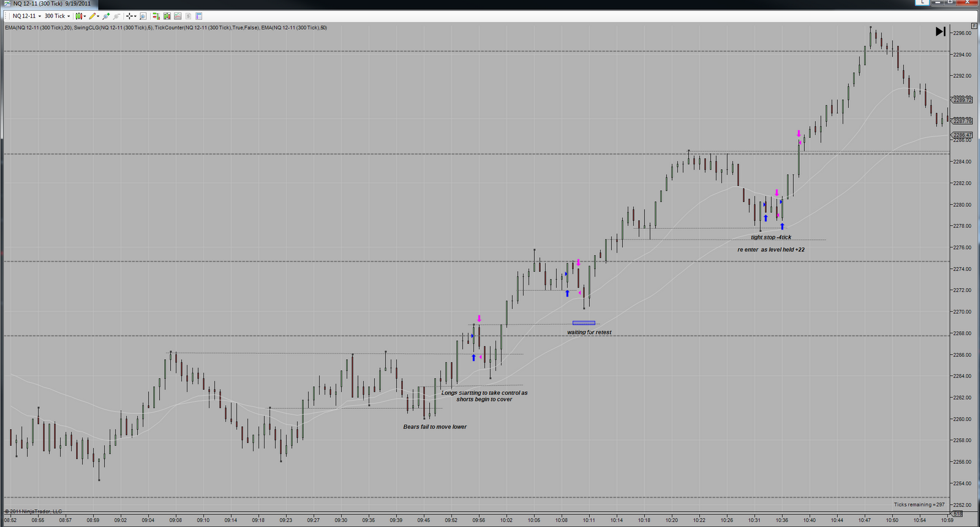Open the 300 Tick interval dropdown
The image size is (980, 527).
(x=57, y=16)
